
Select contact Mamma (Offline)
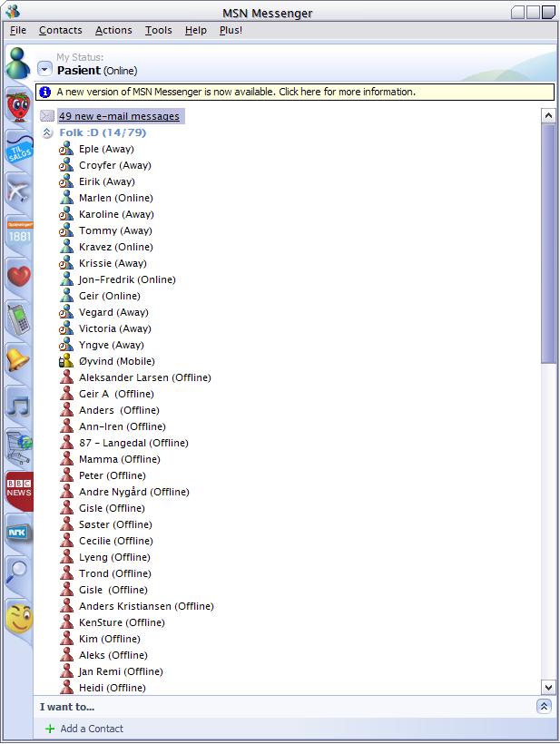coord(120,459)
